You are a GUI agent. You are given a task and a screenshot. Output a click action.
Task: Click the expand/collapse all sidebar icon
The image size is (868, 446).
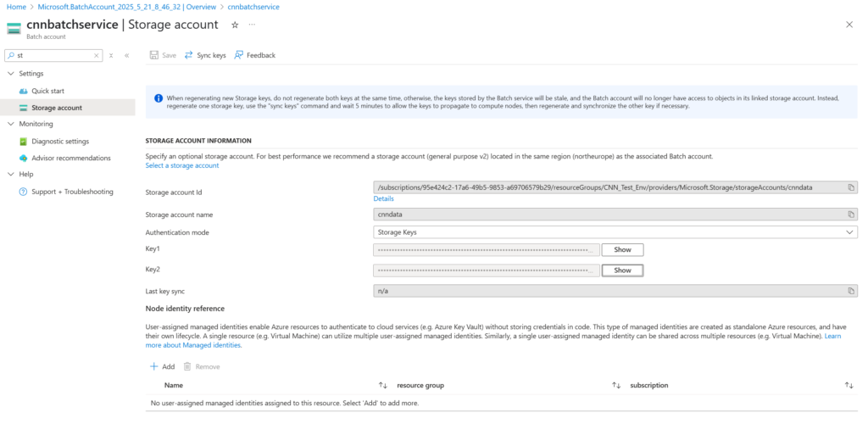point(111,55)
